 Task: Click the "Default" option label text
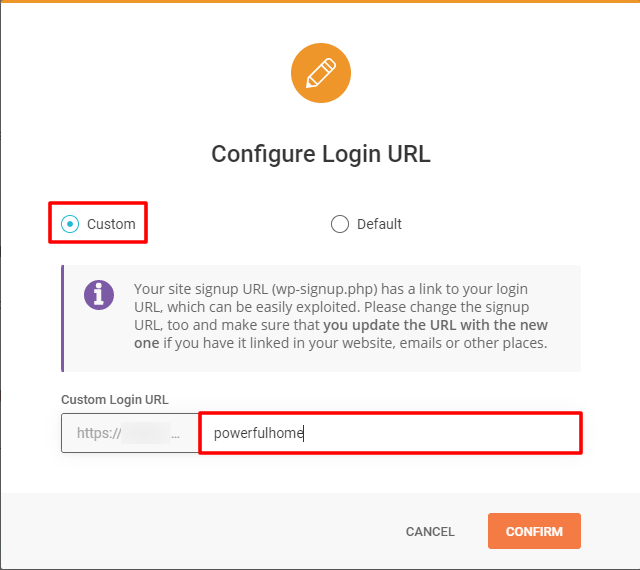379,224
